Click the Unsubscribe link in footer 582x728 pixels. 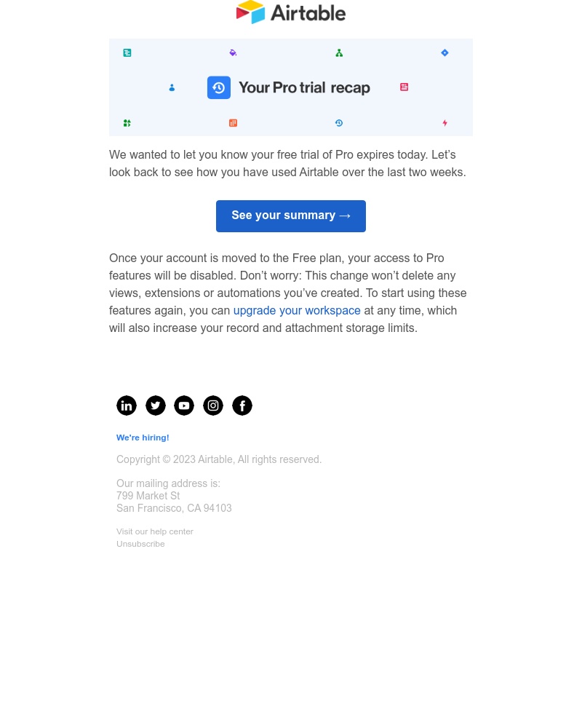140,544
